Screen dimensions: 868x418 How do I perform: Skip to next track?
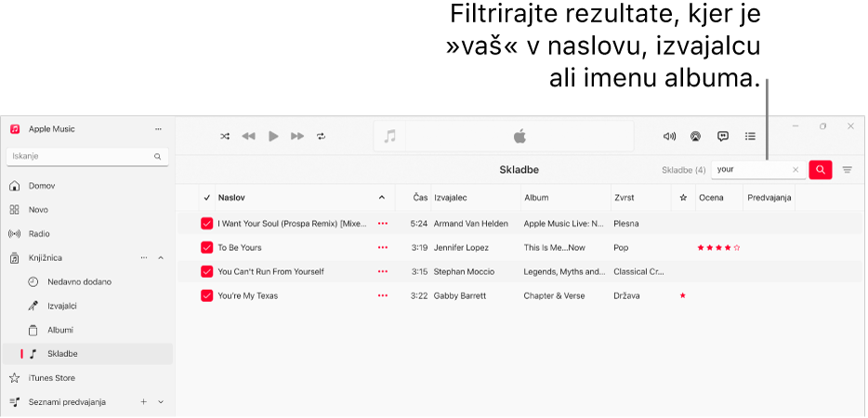(x=297, y=137)
